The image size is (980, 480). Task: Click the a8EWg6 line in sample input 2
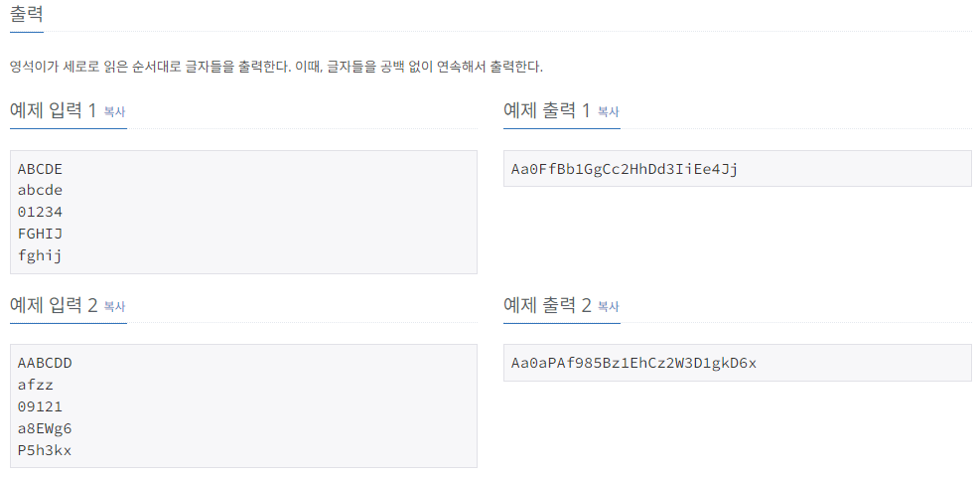45,428
